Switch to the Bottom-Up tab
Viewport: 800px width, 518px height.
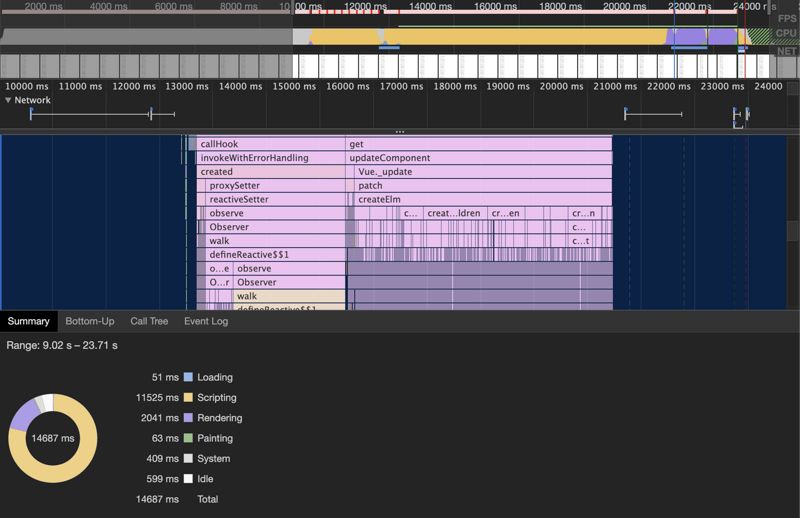coord(90,321)
